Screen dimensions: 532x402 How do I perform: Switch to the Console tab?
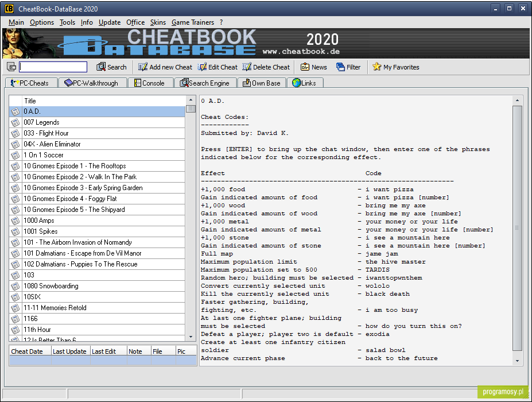[150, 83]
